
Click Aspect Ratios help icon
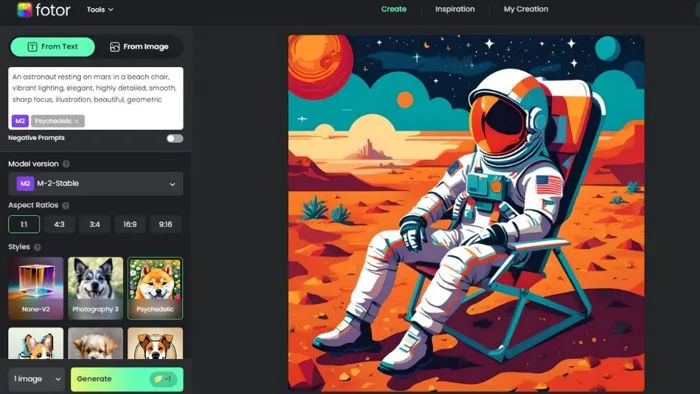pyautogui.click(x=66, y=205)
